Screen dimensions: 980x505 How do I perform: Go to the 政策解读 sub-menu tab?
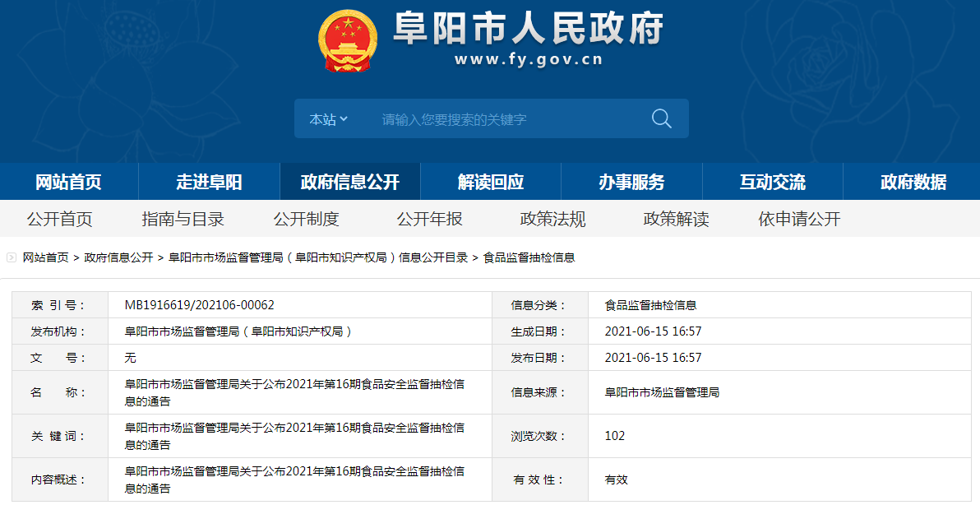(x=677, y=219)
